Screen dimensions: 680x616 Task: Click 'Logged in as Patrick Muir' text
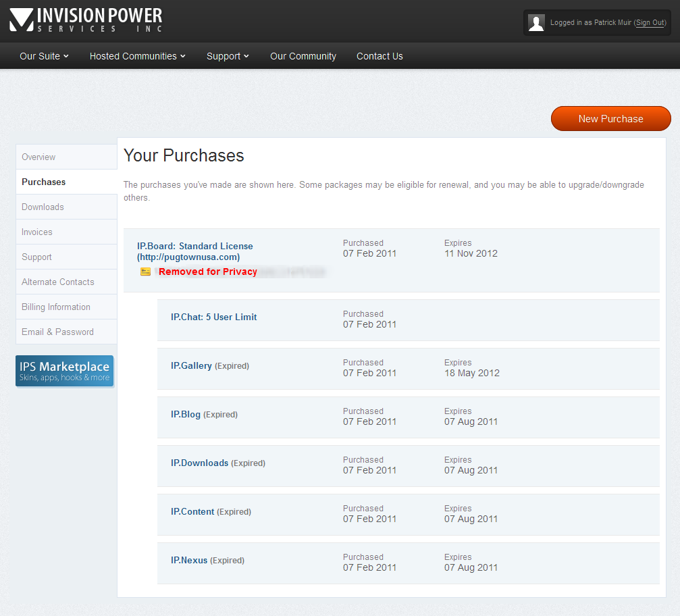[x=591, y=22]
